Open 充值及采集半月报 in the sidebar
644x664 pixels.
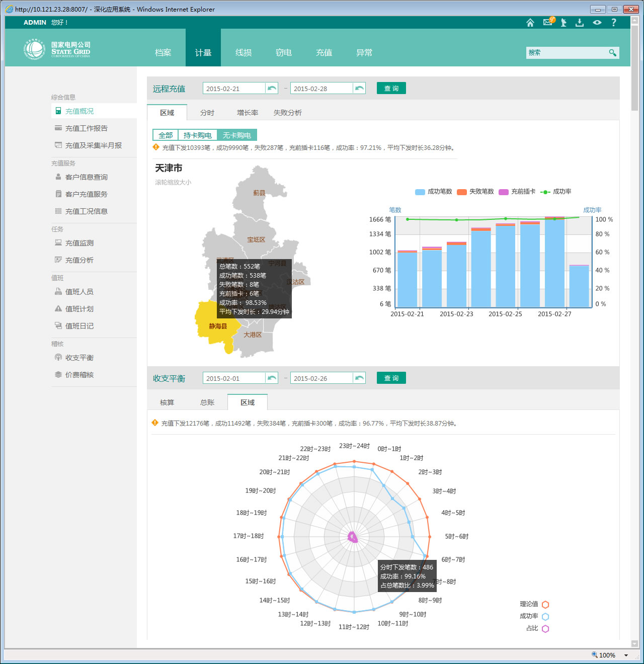pyautogui.click(x=94, y=145)
